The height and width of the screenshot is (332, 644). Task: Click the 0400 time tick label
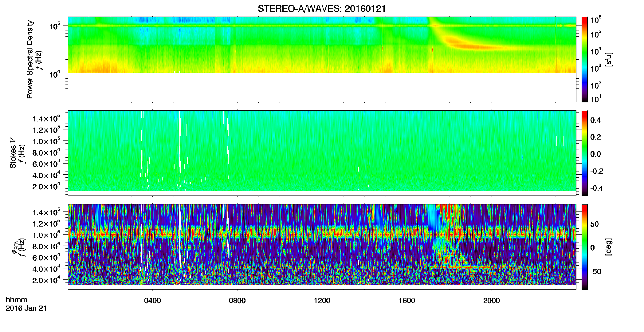(152, 301)
